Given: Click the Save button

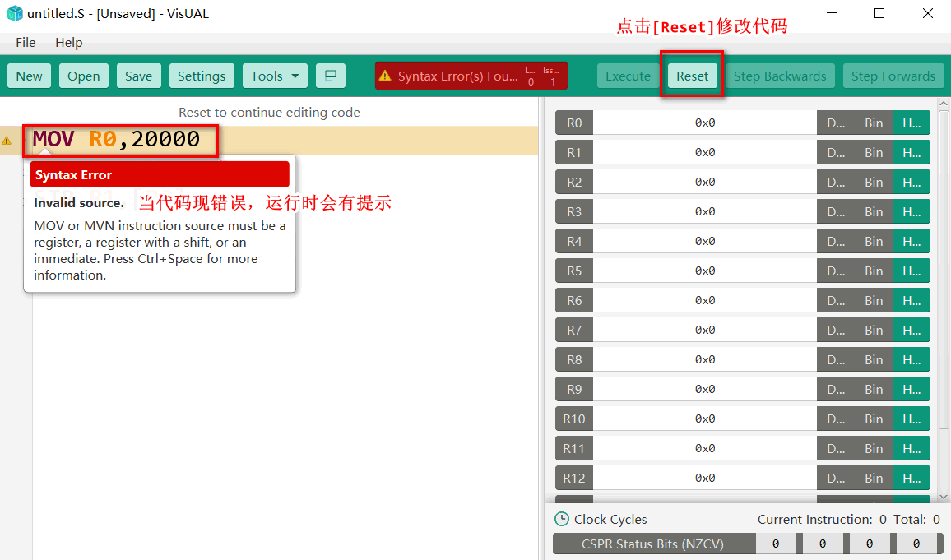Looking at the screenshot, I should point(138,76).
